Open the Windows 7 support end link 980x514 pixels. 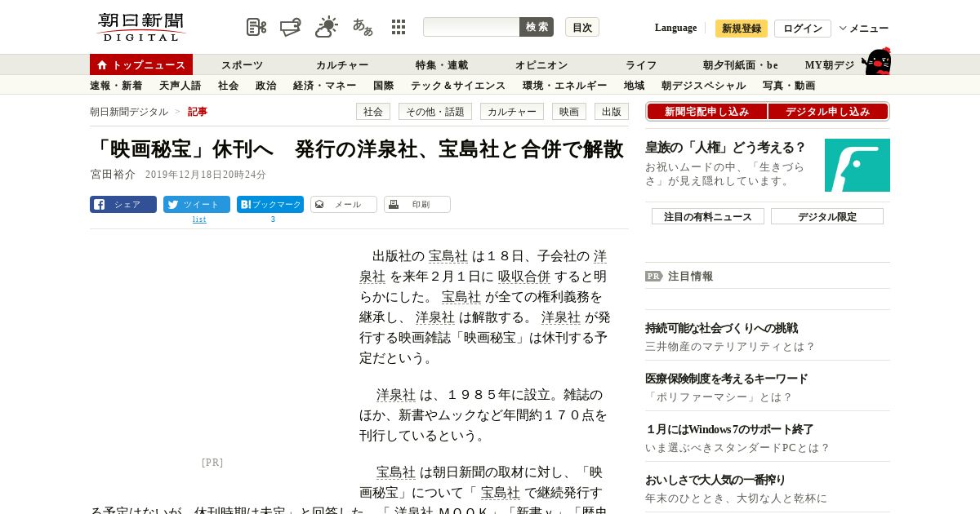(729, 429)
